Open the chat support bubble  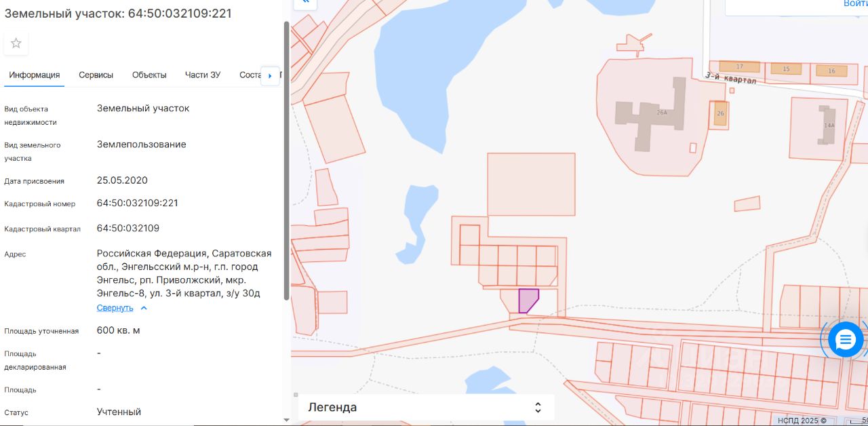(x=846, y=340)
